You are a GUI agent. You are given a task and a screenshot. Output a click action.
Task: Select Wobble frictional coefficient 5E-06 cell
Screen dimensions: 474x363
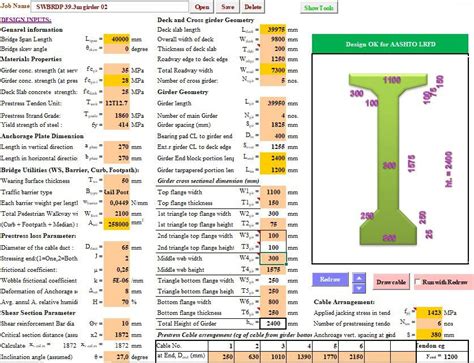click(116, 280)
